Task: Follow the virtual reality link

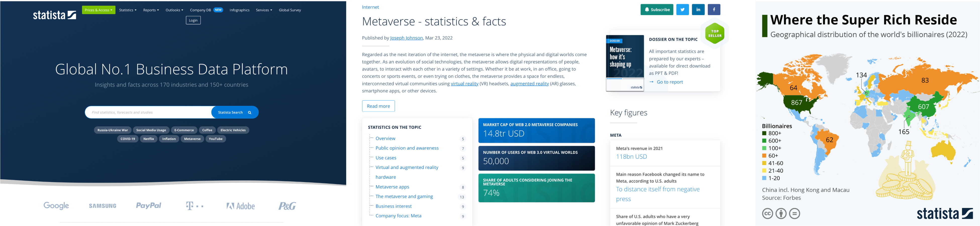Action: tap(465, 84)
